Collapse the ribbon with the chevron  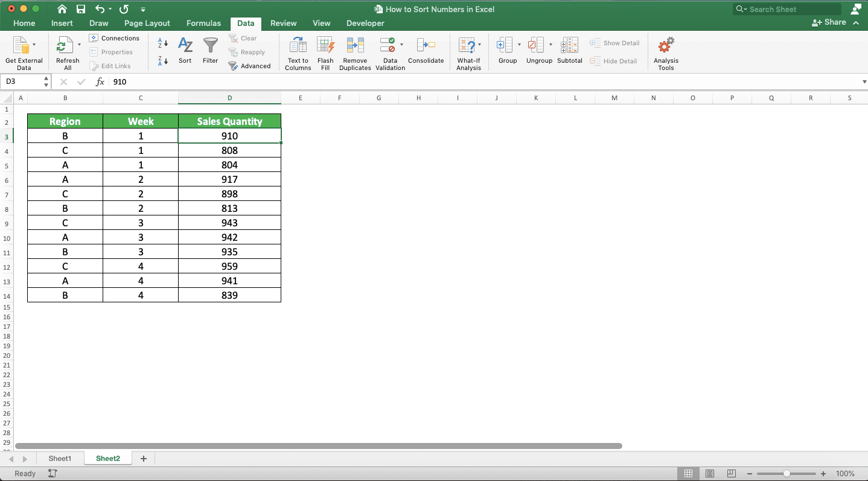(x=856, y=22)
